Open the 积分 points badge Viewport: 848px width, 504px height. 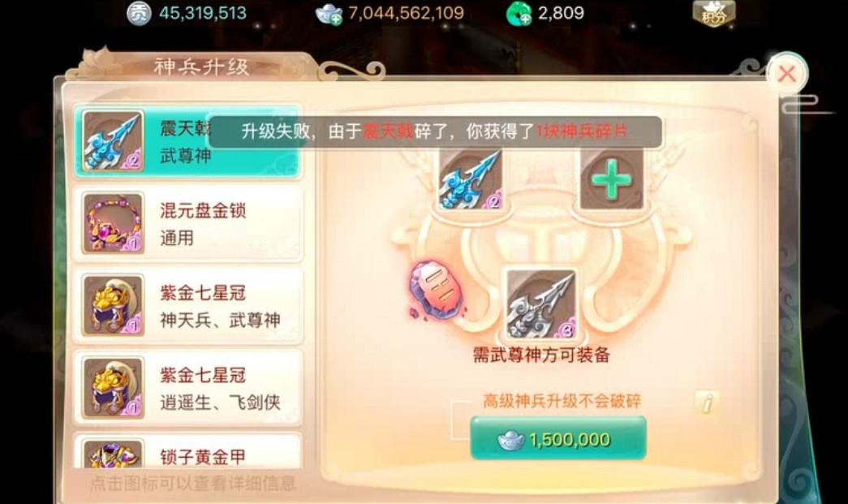pos(714,14)
